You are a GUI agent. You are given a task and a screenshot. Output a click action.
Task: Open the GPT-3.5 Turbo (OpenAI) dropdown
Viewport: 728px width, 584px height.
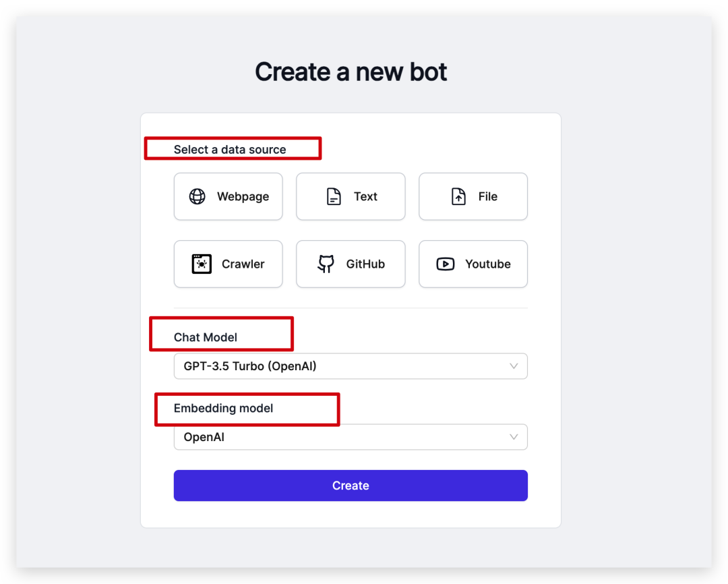coord(351,366)
